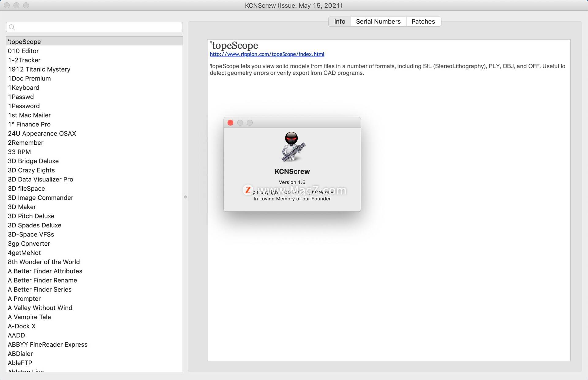Choose A Vampire Tale
This screenshot has height=380, width=588.
tap(94, 317)
